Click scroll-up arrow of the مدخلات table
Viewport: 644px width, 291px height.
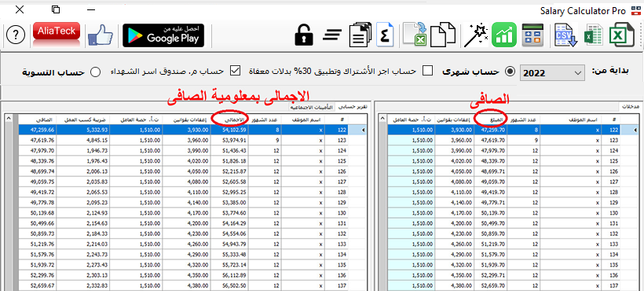coord(382,119)
